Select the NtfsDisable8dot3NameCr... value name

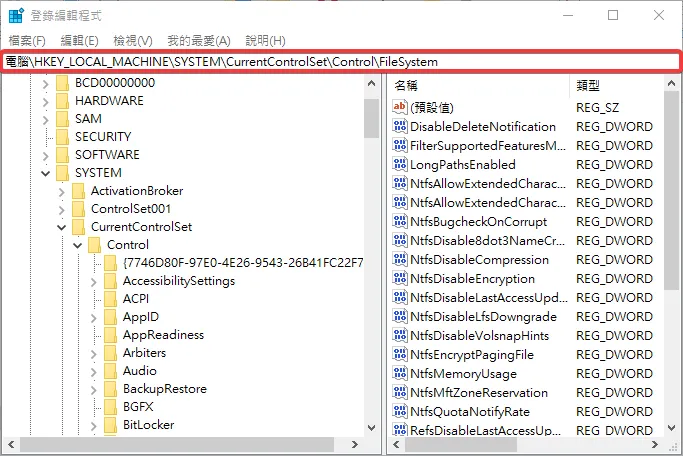pyautogui.click(x=487, y=240)
